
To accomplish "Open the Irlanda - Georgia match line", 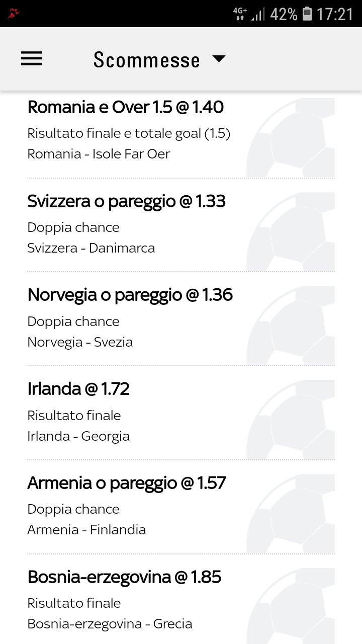I will [78, 436].
